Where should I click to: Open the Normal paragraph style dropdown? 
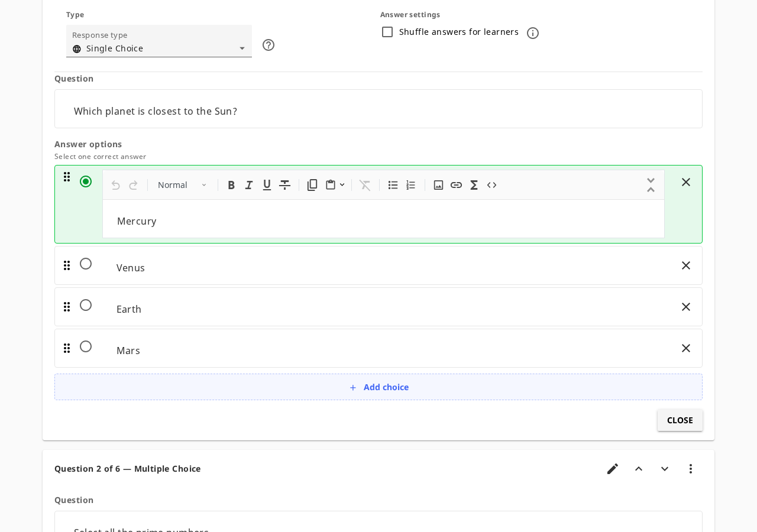click(183, 185)
